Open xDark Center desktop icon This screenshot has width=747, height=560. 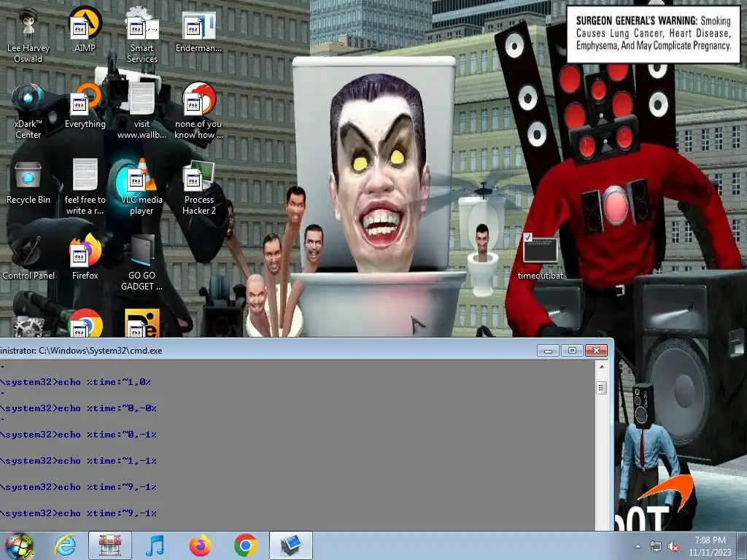(x=28, y=112)
